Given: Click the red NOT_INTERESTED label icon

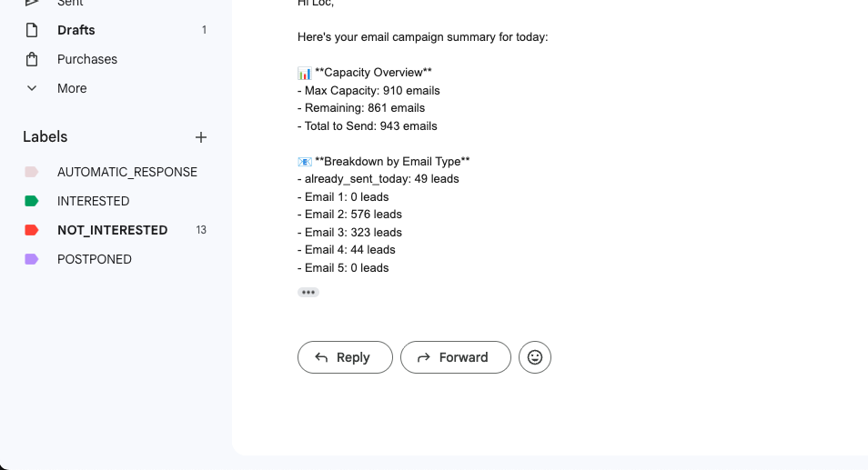Looking at the screenshot, I should [x=32, y=230].
